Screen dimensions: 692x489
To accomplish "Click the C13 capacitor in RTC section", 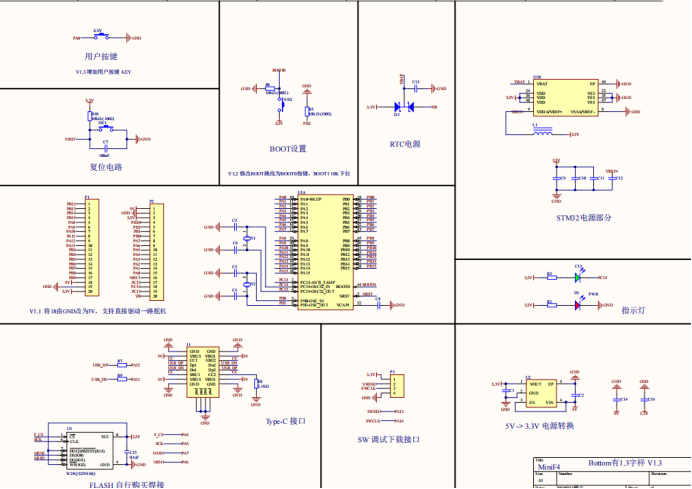I will tap(416, 88).
